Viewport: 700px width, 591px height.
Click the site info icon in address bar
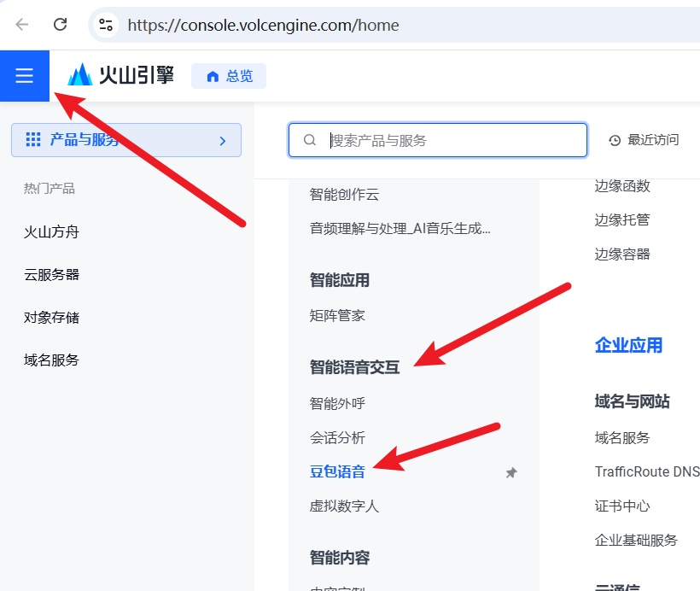coord(106,25)
